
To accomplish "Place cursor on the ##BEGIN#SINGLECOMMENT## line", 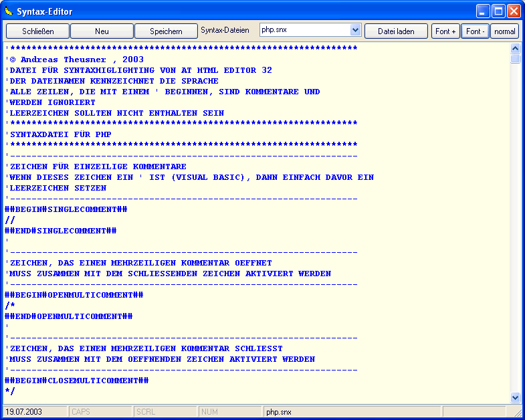I will pos(66,209).
